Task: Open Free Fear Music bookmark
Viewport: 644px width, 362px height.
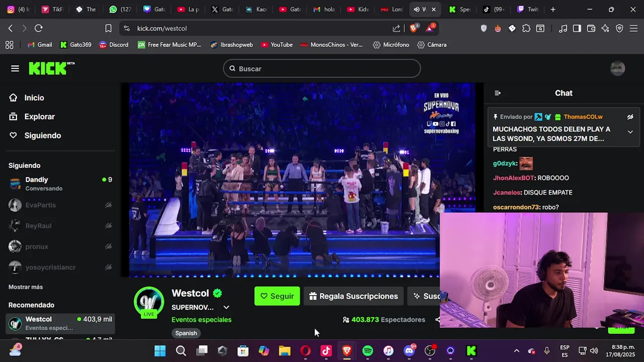Action: click(x=170, y=45)
